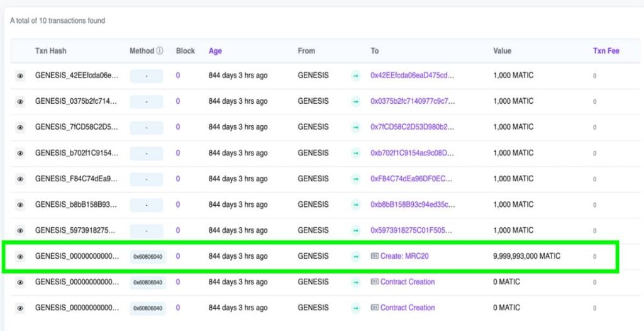
Task: Click 'A total of 10 transactions found' text
Action: 57,21
